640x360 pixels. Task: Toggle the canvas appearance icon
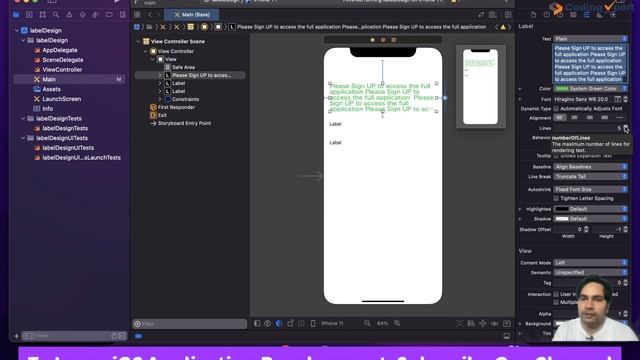pos(279,323)
